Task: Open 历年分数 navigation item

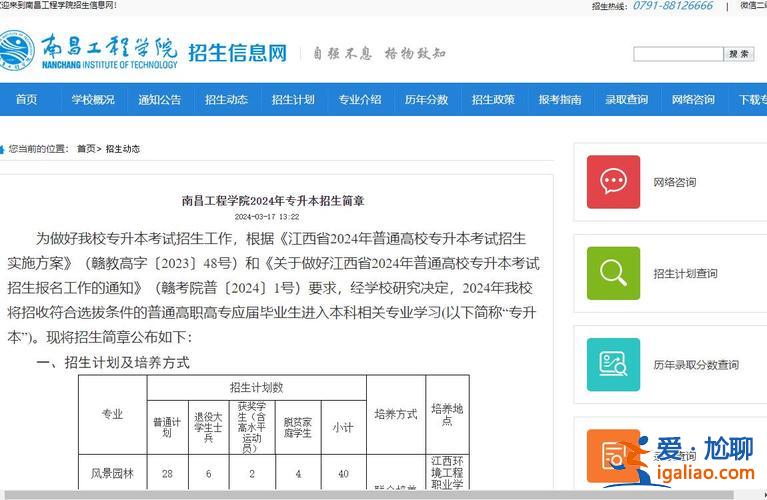Action: click(x=426, y=100)
